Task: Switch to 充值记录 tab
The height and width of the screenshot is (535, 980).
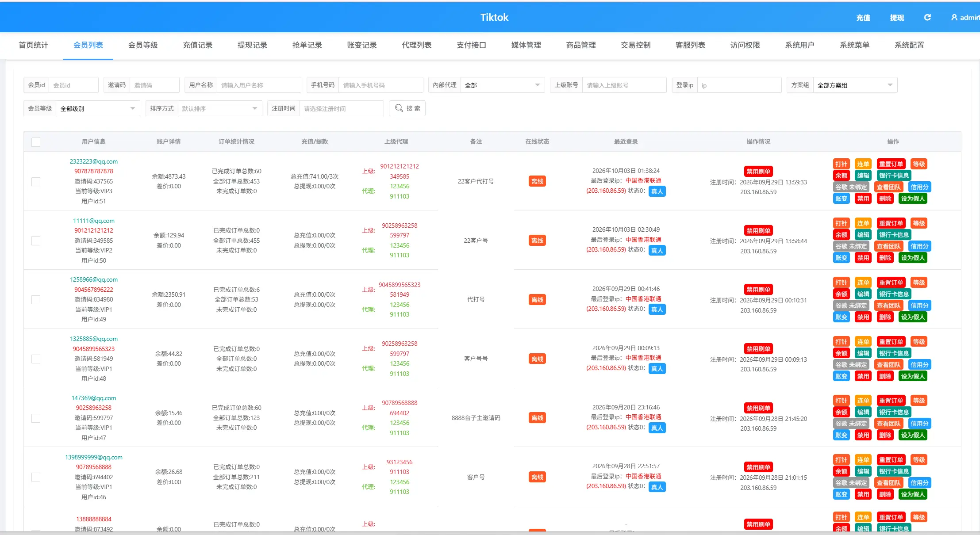Action: click(198, 45)
